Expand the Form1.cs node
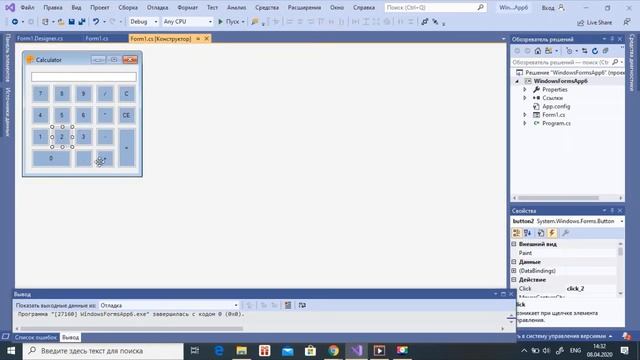Screen dimensions: 640x360 525,115
